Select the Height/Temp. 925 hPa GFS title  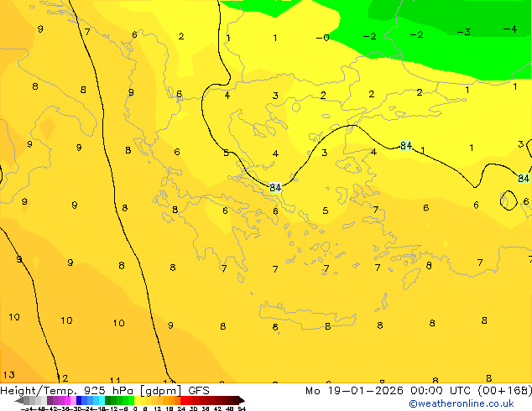tap(105, 391)
